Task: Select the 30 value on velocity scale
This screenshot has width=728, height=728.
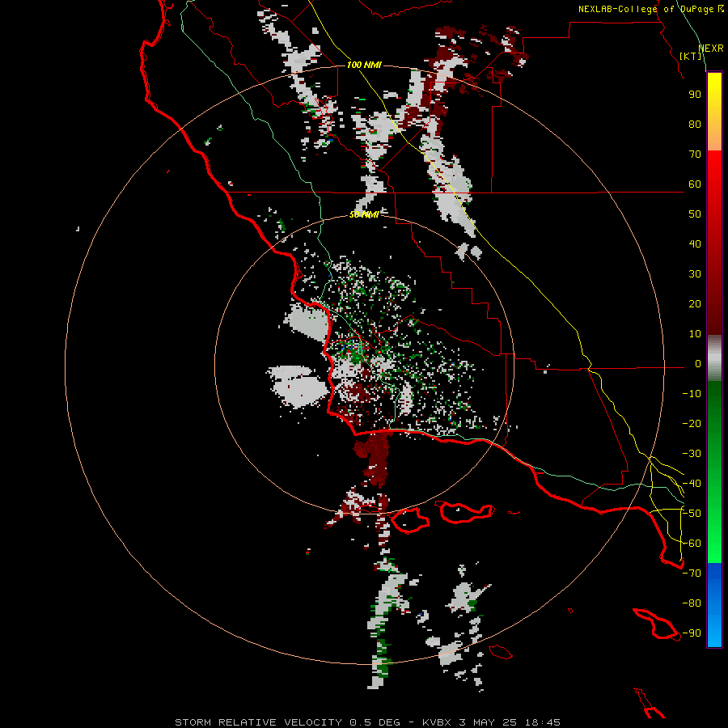Action: (695, 274)
